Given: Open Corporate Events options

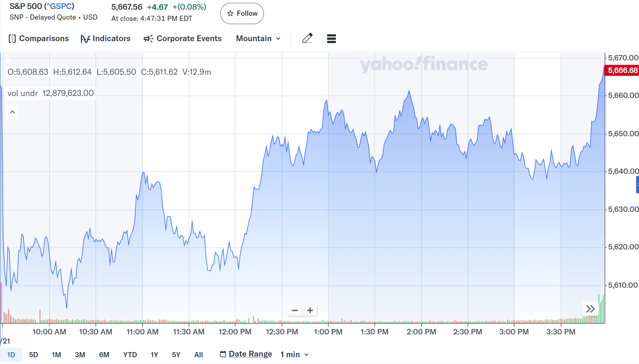Looking at the screenshot, I should point(183,39).
